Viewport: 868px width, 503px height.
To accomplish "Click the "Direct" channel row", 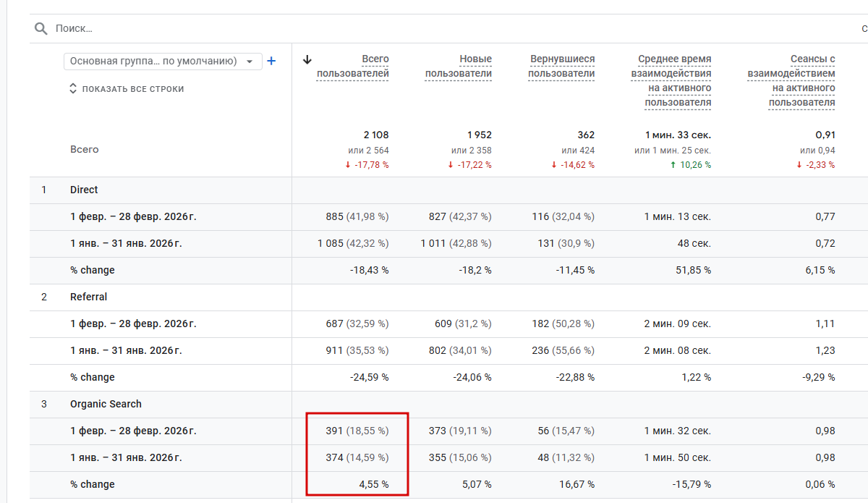I will (x=84, y=190).
